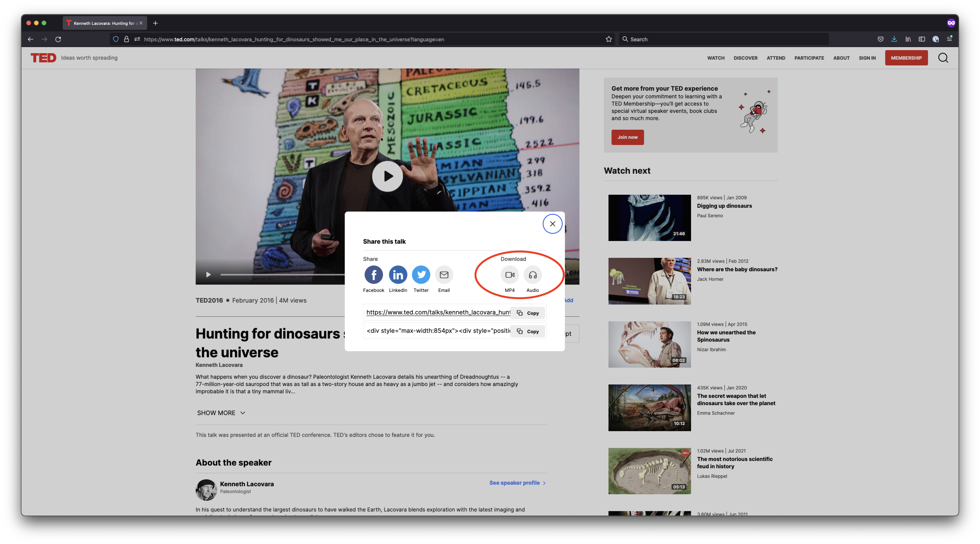The width and height of the screenshot is (980, 544).
Task: Download the talk as MP4
Action: (510, 274)
